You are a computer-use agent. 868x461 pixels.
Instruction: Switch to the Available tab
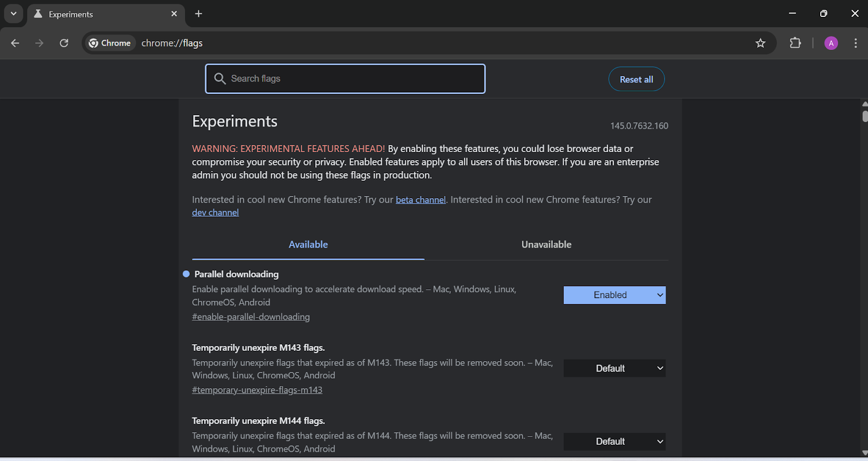(x=308, y=245)
